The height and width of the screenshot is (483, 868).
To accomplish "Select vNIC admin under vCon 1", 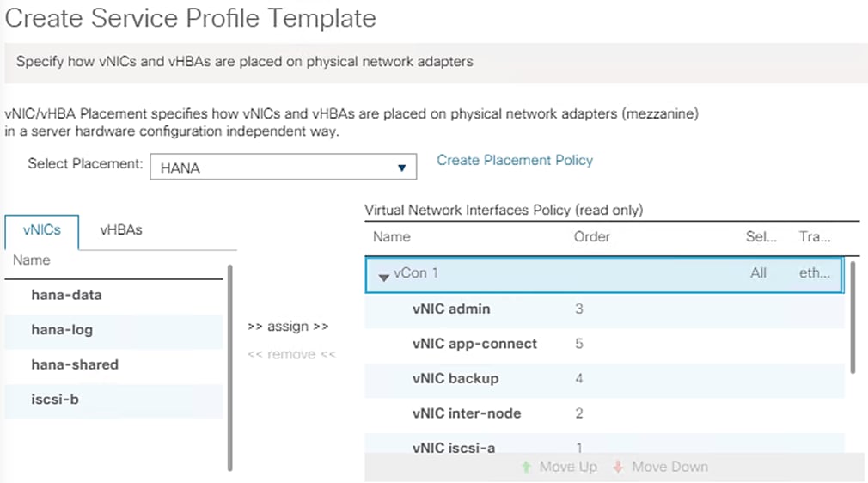I will pyautogui.click(x=451, y=309).
